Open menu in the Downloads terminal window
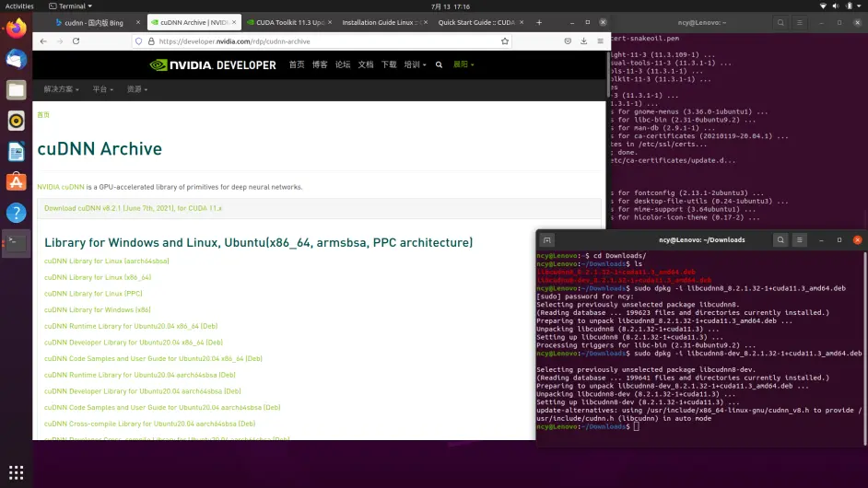 800,240
